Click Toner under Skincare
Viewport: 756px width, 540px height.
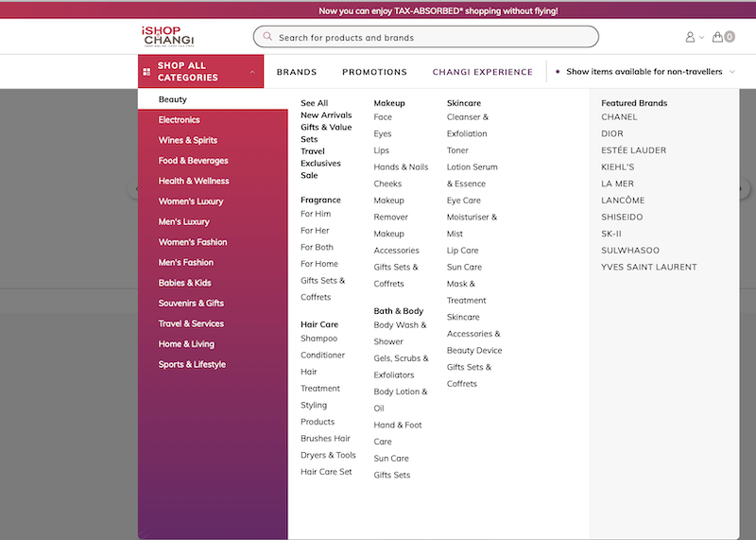pyautogui.click(x=457, y=150)
